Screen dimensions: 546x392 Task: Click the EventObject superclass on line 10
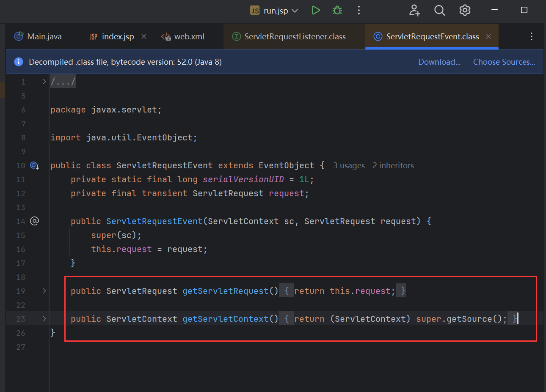tap(287, 165)
